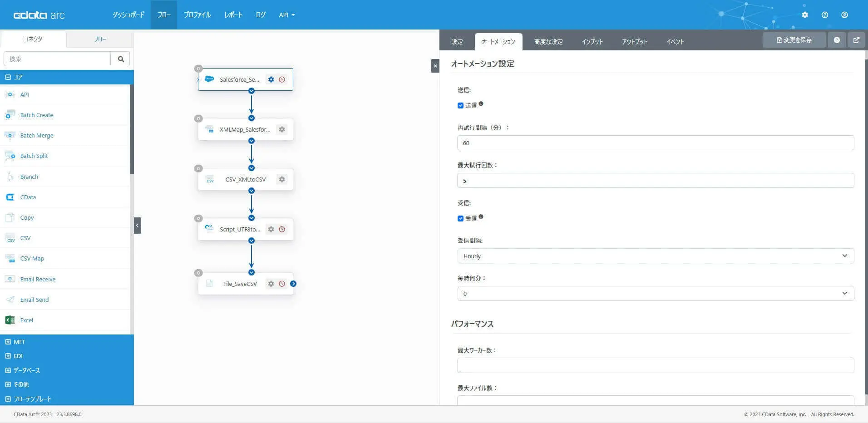Toggle the 送信 checkbox
868x423 pixels.
[x=460, y=105]
